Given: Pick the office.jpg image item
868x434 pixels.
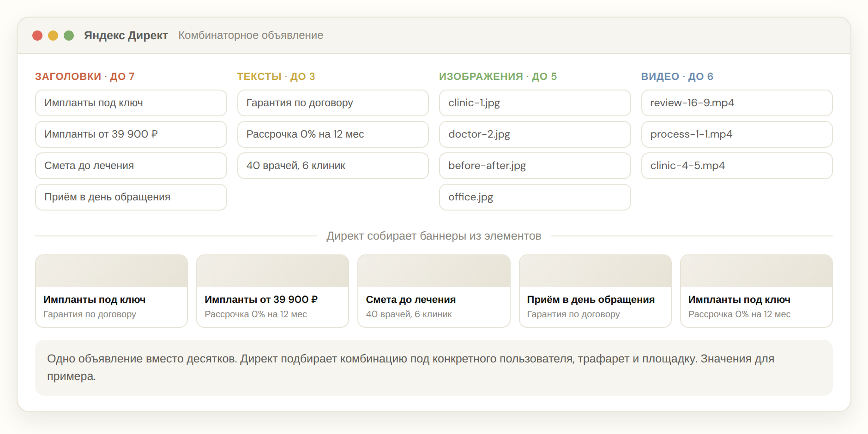Looking at the screenshot, I should click(x=535, y=197).
